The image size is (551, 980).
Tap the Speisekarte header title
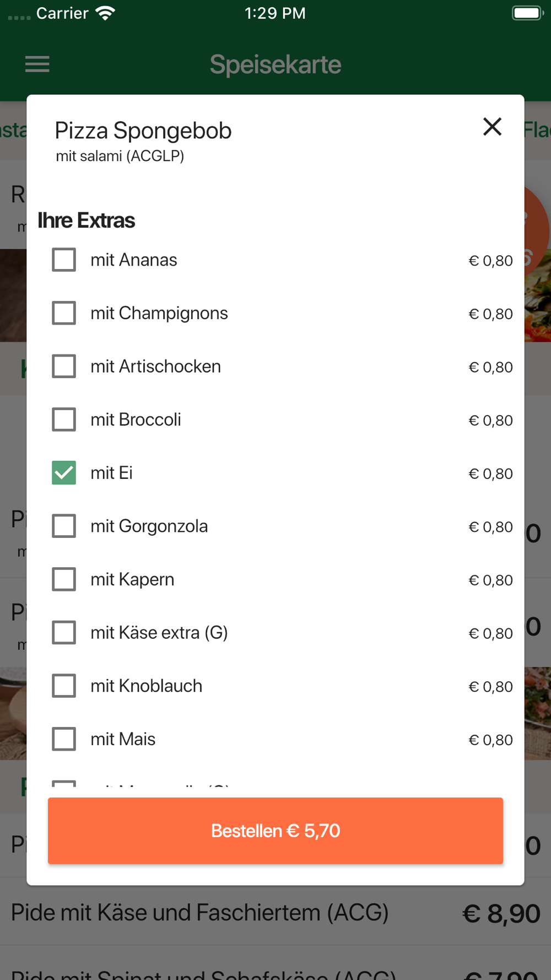click(275, 64)
